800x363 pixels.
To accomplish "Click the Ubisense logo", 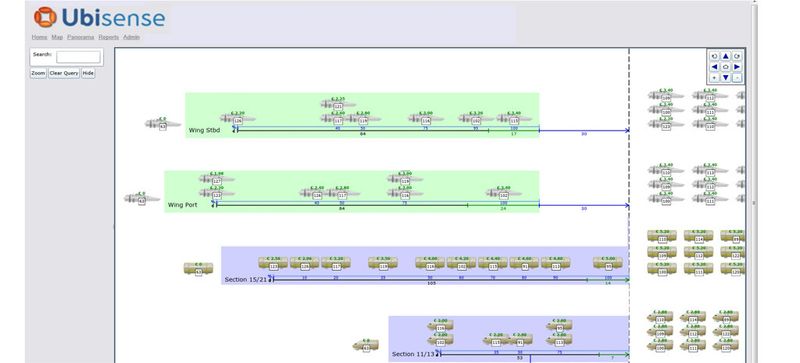I will coord(99,17).
